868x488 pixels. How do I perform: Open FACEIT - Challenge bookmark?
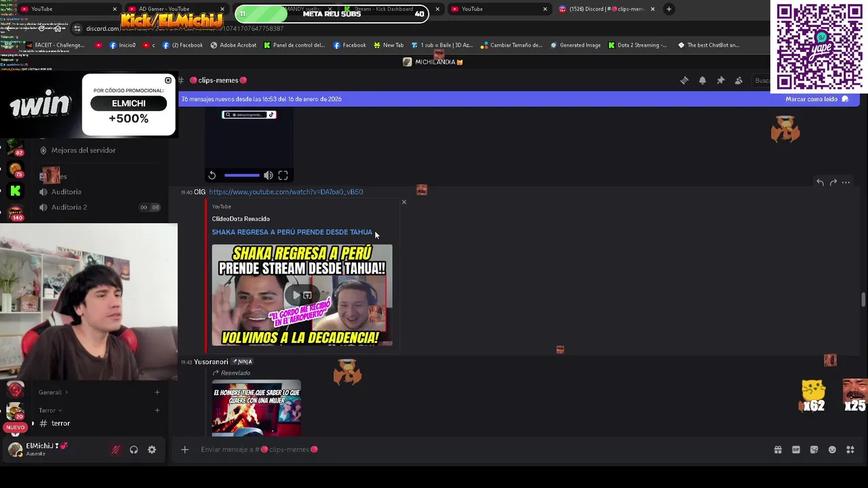[56, 45]
